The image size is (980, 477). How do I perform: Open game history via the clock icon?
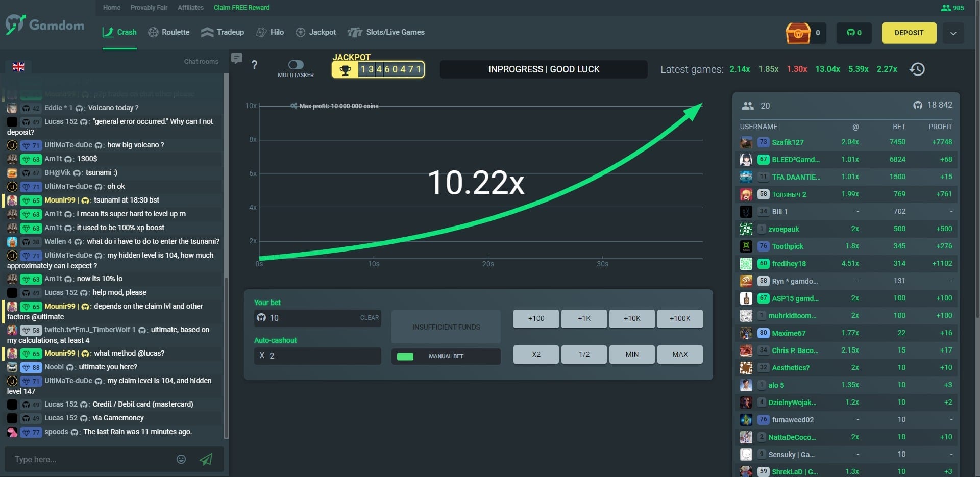[x=918, y=69]
